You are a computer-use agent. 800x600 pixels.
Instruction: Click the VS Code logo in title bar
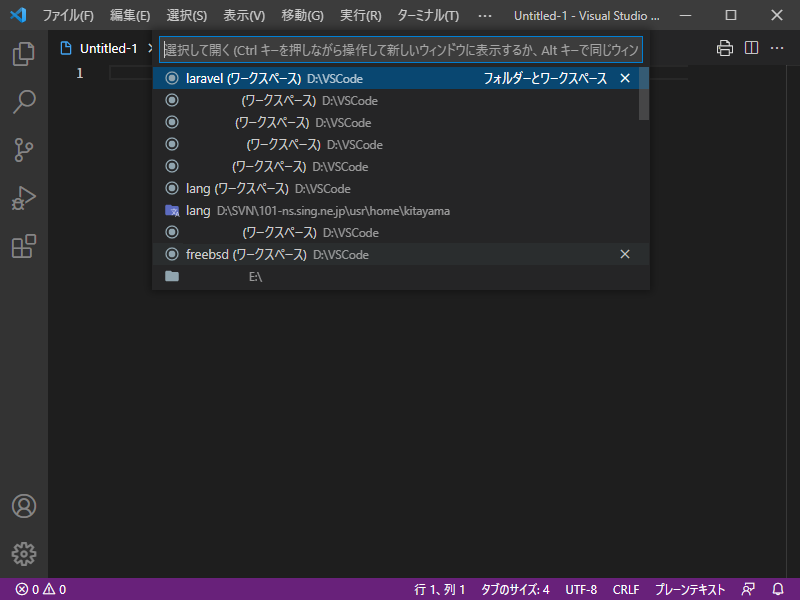[18, 15]
